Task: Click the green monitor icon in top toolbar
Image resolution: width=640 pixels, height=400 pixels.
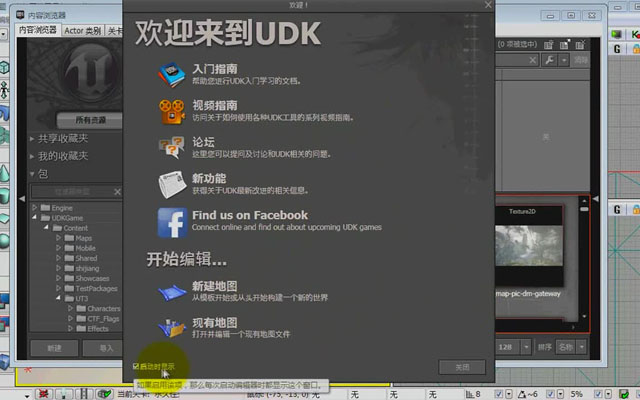Action: click(x=616, y=34)
